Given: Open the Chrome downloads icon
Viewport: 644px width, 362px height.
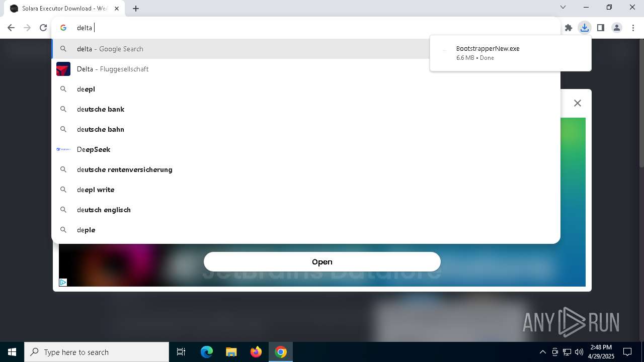Looking at the screenshot, I should click(x=584, y=28).
